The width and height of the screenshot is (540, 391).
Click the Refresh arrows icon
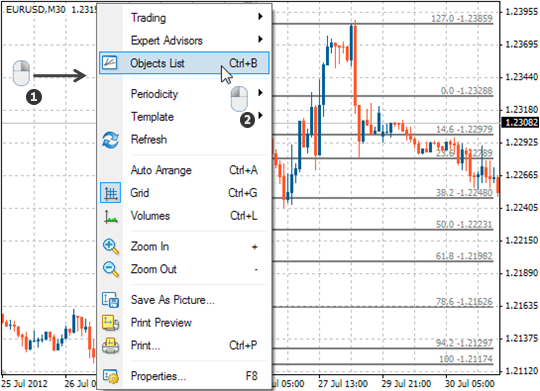[111, 140]
